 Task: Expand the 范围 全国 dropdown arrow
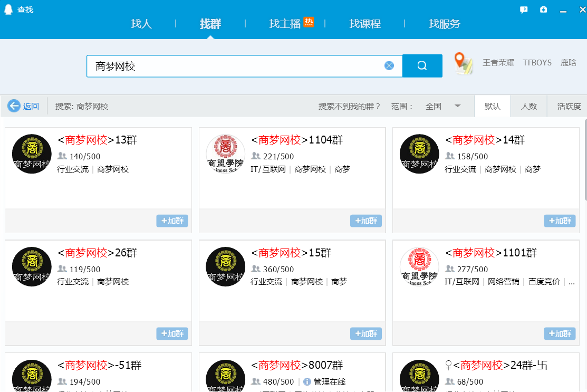pos(457,106)
